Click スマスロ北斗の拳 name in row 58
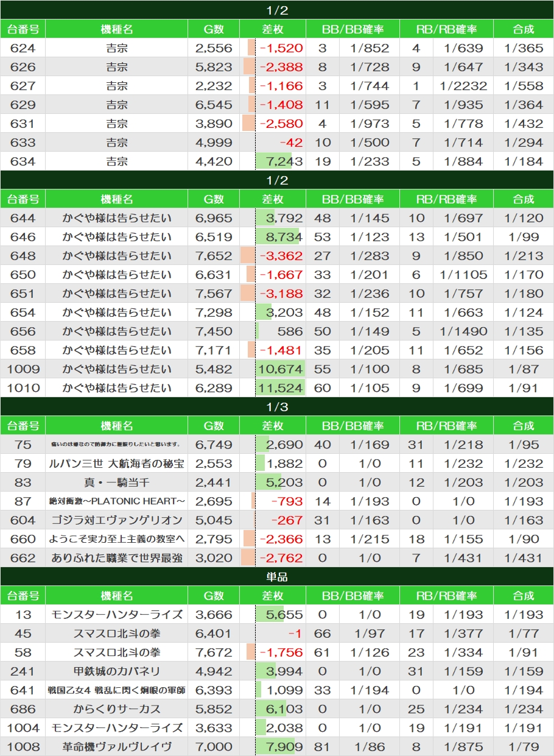This screenshot has height=756, width=554. 117,652
